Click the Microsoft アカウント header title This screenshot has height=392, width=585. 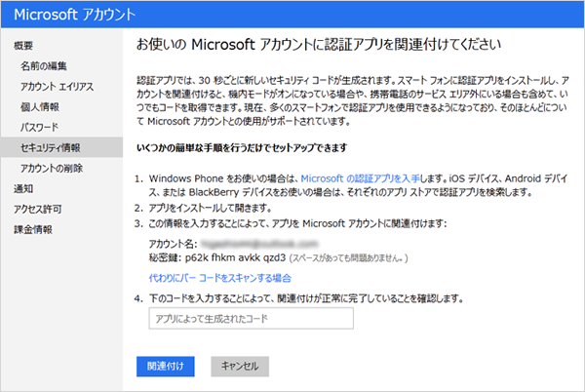(75, 15)
